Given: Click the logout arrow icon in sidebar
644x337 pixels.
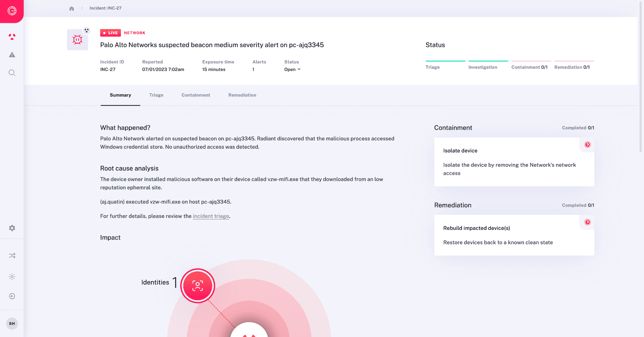Looking at the screenshot, I should (12, 296).
